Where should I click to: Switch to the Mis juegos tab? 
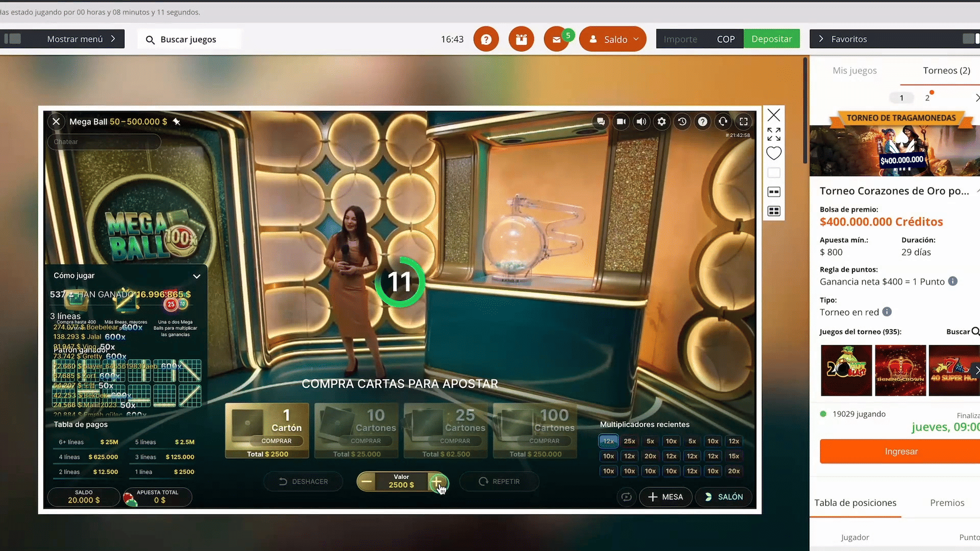[854, 70]
